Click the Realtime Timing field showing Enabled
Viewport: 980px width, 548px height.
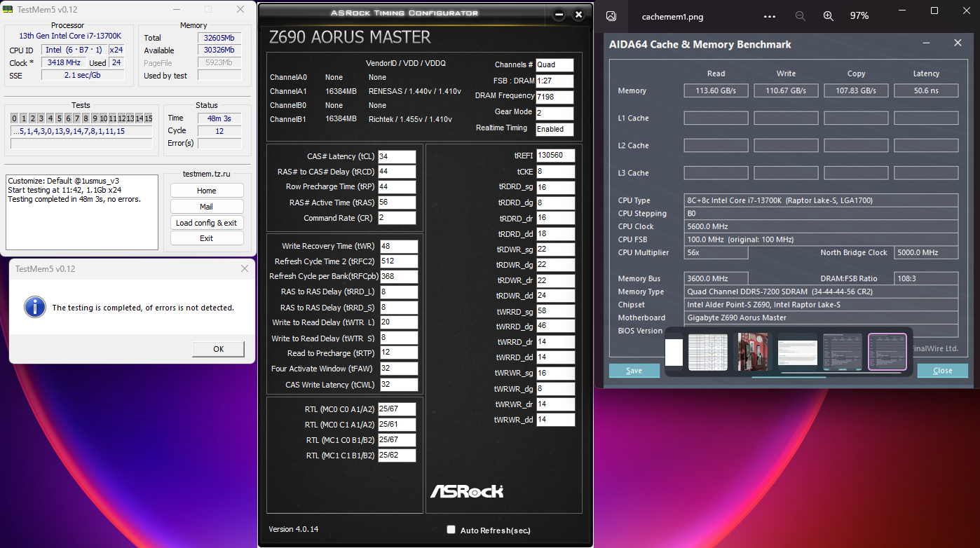click(x=554, y=130)
